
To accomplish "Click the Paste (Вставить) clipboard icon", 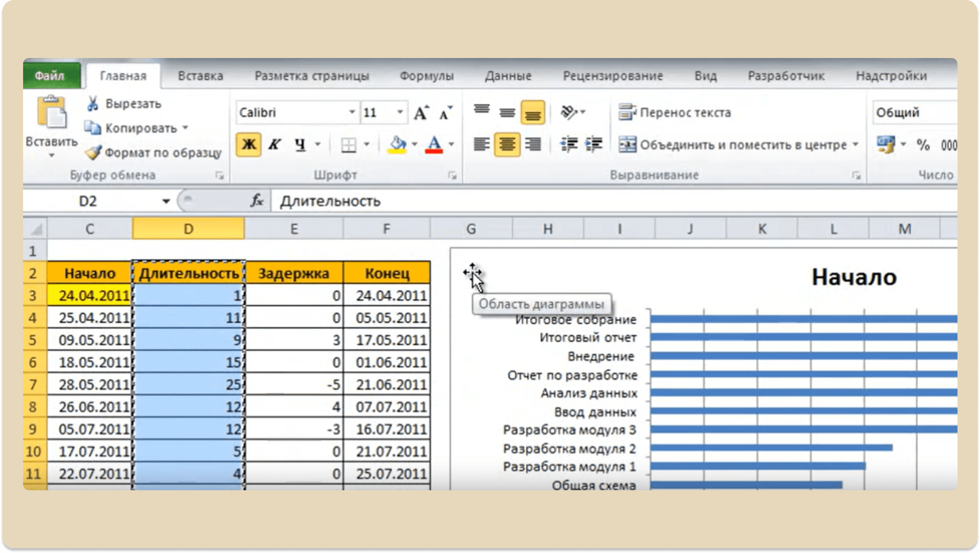I will tap(52, 111).
